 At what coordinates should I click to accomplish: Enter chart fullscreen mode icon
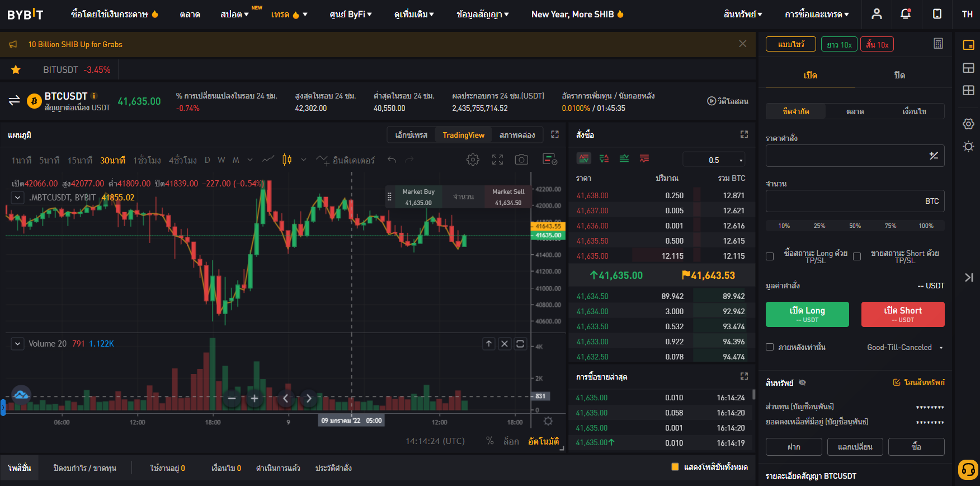(x=497, y=160)
